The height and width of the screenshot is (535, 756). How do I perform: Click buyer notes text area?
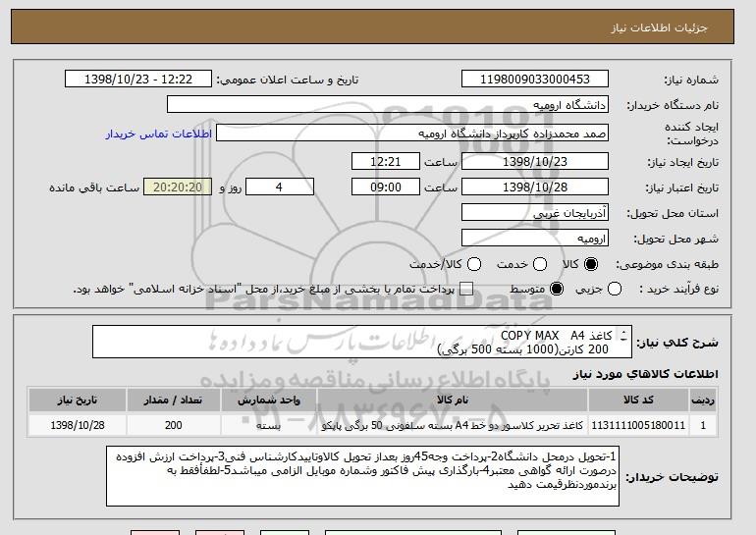click(x=362, y=476)
